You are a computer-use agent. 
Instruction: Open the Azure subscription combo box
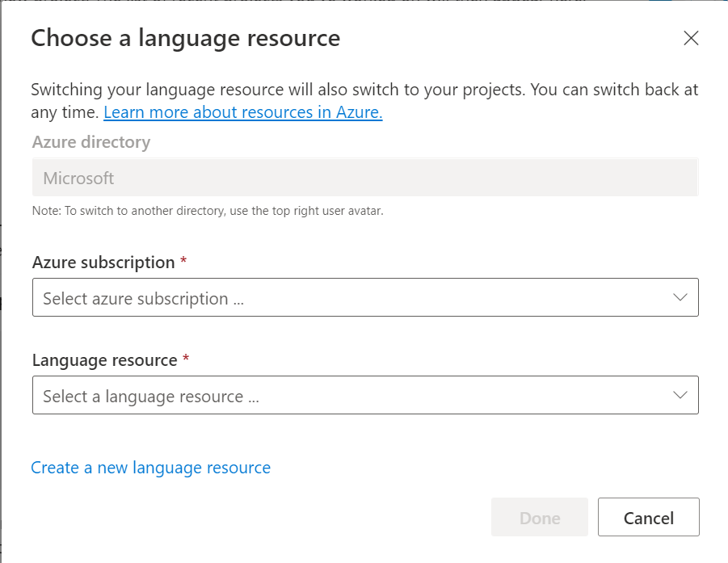pos(365,297)
